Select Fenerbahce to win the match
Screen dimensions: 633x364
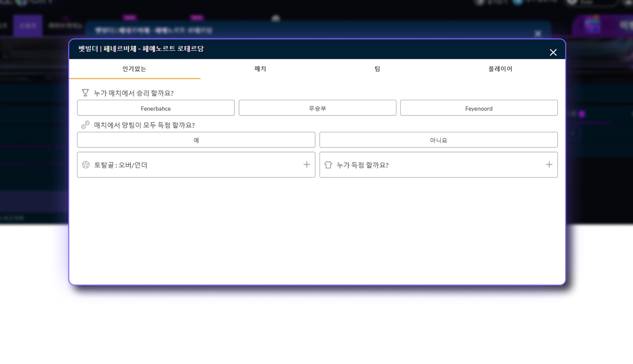(156, 108)
